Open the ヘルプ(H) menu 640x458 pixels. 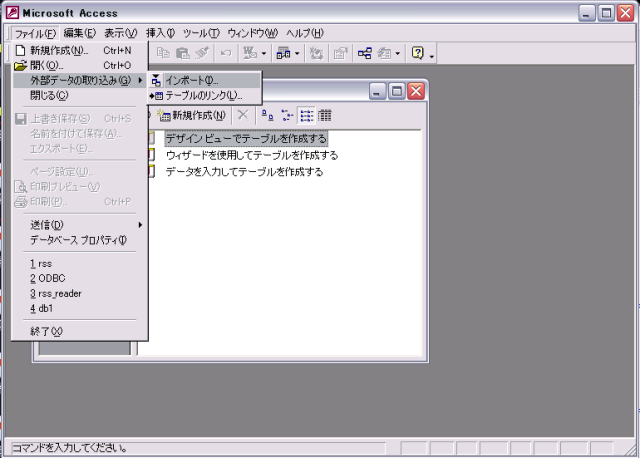tap(304, 33)
